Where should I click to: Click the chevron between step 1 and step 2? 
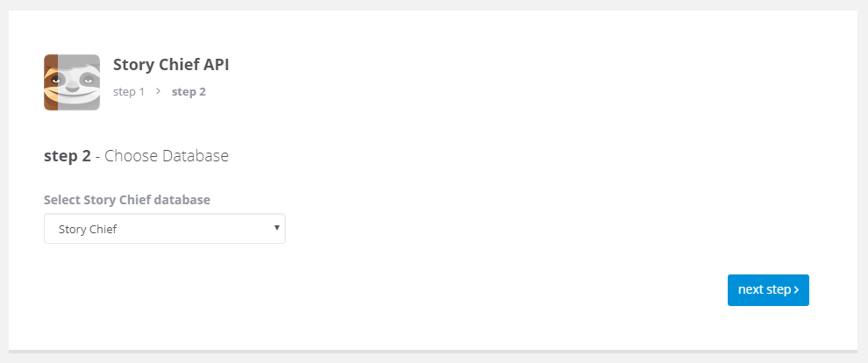pos(159,91)
